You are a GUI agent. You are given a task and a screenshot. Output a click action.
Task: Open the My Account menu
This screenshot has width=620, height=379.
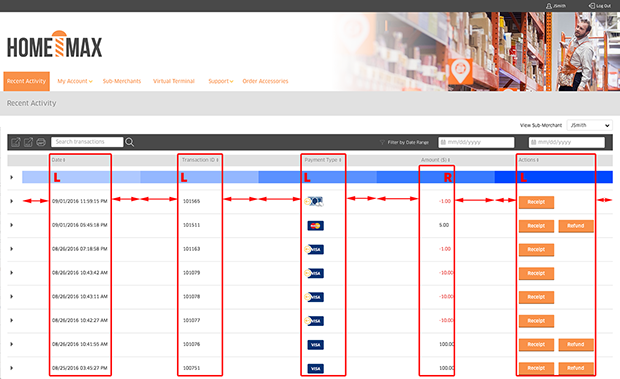tap(75, 81)
